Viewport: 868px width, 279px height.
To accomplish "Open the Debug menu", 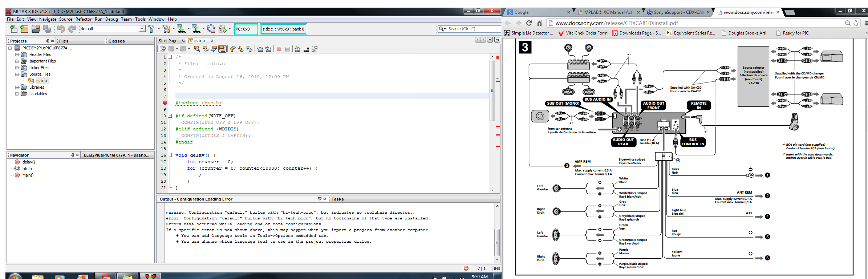I will point(111,19).
